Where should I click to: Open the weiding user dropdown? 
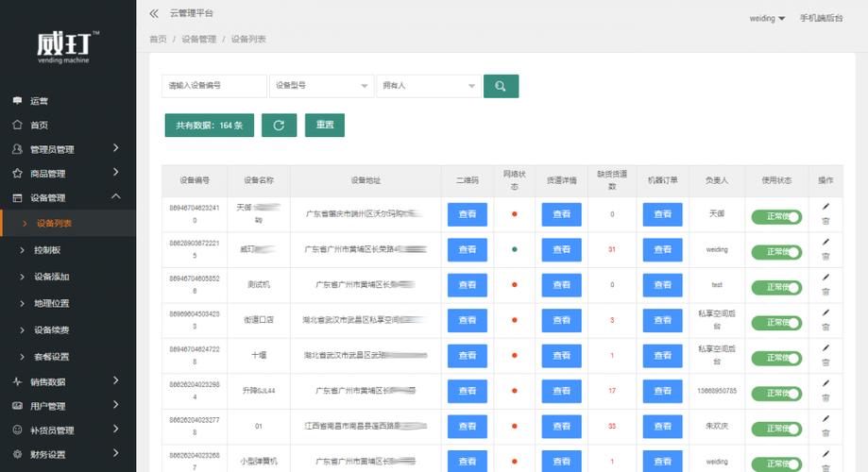click(x=767, y=18)
